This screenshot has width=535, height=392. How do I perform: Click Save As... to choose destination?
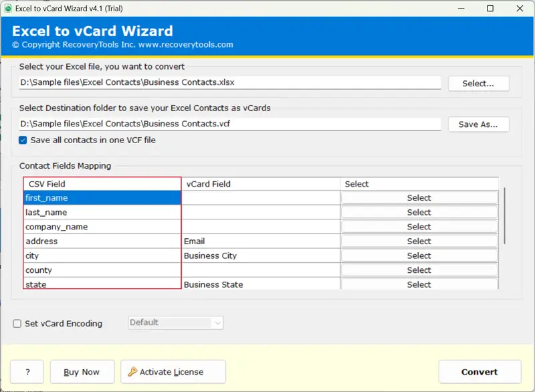pyautogui.click(x=477, y=124)
